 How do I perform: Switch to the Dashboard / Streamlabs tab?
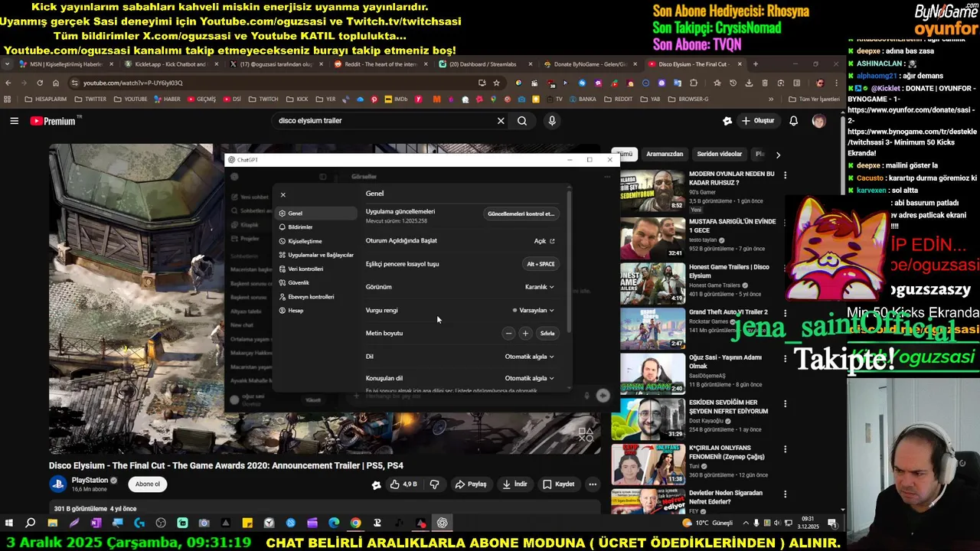(482, 64)
